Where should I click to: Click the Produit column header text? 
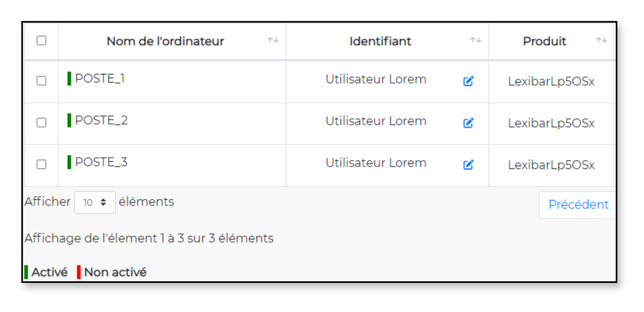(544, 41)
